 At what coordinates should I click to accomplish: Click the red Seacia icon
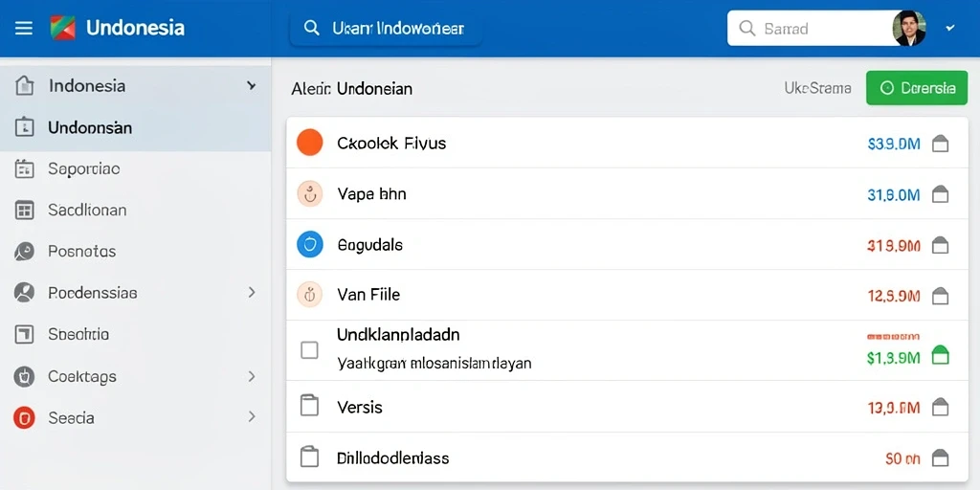point(24,417)
